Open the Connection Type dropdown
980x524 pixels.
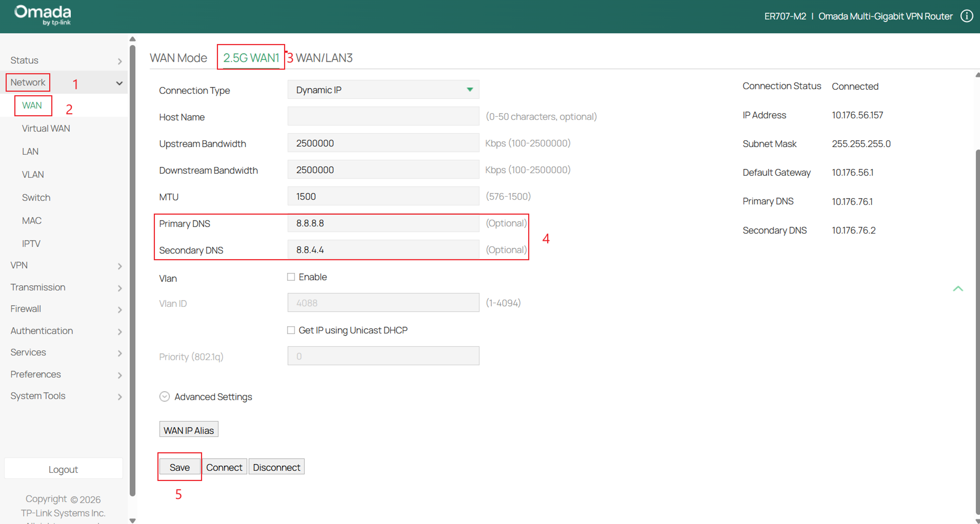pyautogui.click(x=383, y=90)
